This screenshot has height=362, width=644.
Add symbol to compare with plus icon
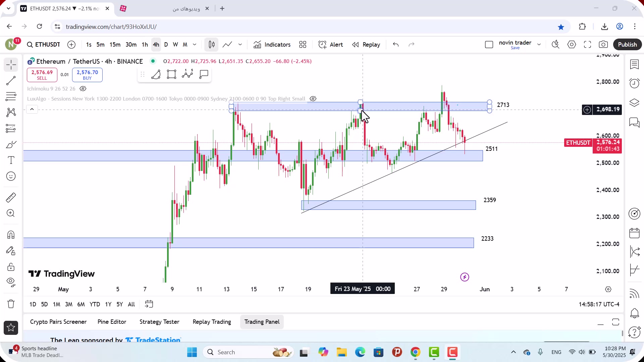coord(71,45)
